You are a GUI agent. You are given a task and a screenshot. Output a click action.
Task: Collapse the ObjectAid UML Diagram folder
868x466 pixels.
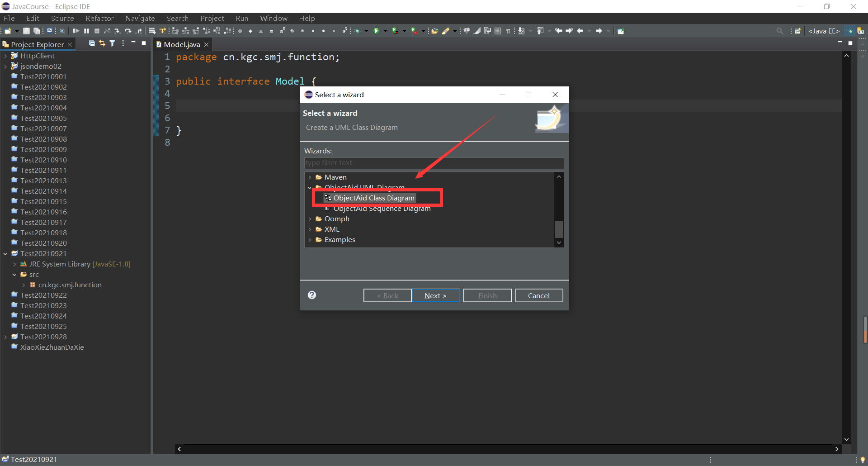tap(310, 188)
